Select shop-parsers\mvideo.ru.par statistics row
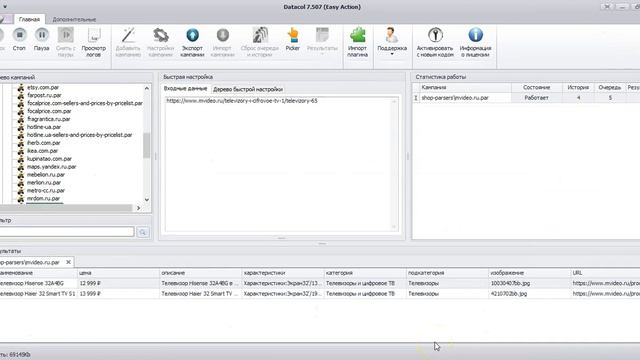This screenshot has height=360, width=640. coord(526,98)
